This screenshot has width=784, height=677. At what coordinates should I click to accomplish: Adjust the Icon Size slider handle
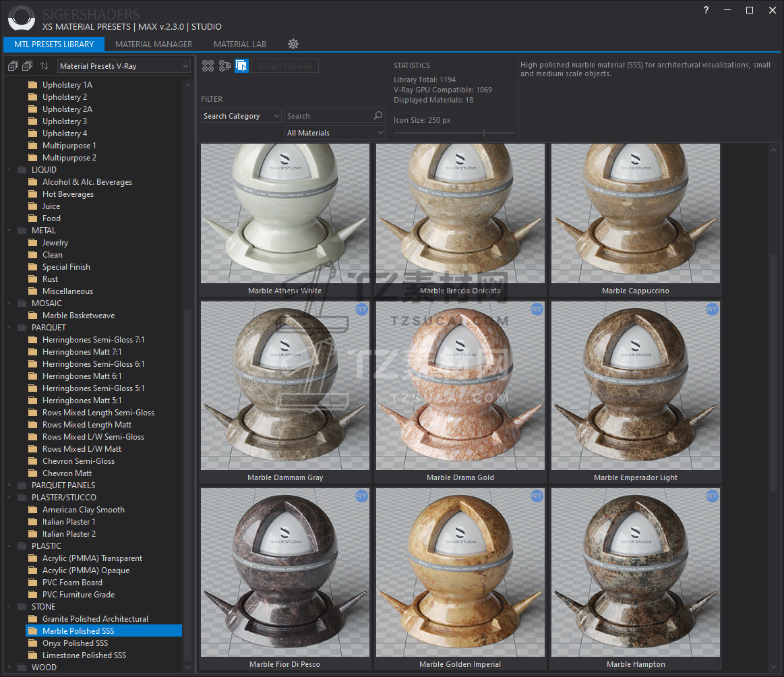click(x=484, y=132)
